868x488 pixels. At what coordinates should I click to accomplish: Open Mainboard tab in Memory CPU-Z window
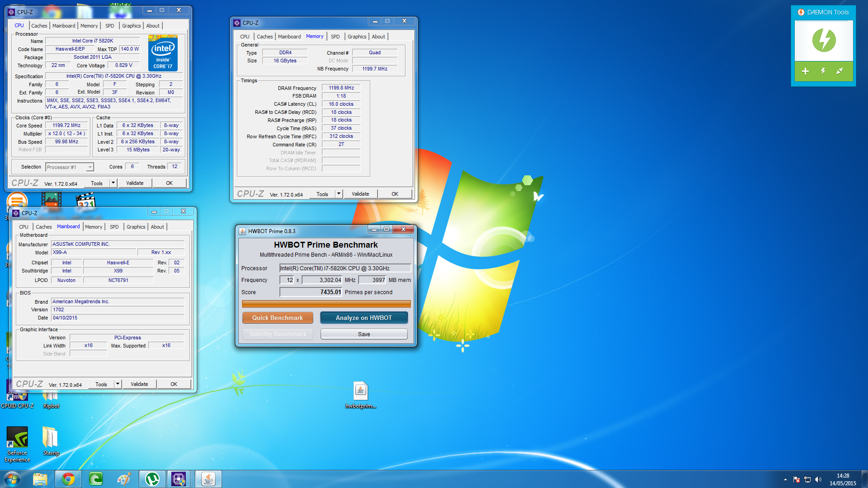[289, 37]
